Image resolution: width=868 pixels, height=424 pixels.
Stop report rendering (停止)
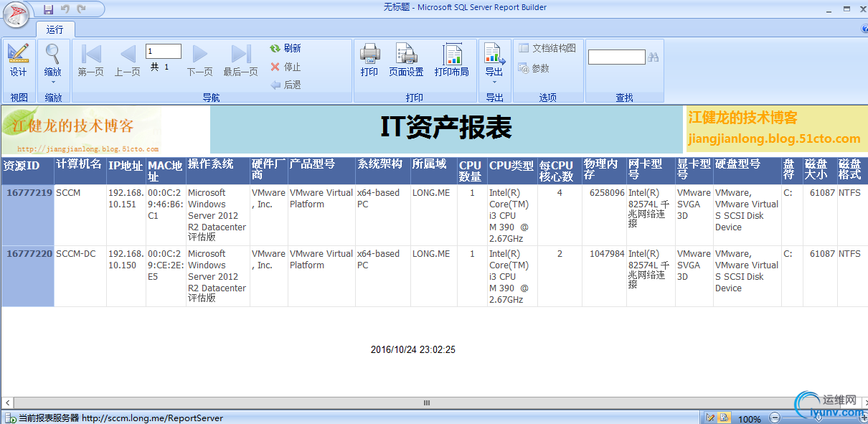click(286, 67)
